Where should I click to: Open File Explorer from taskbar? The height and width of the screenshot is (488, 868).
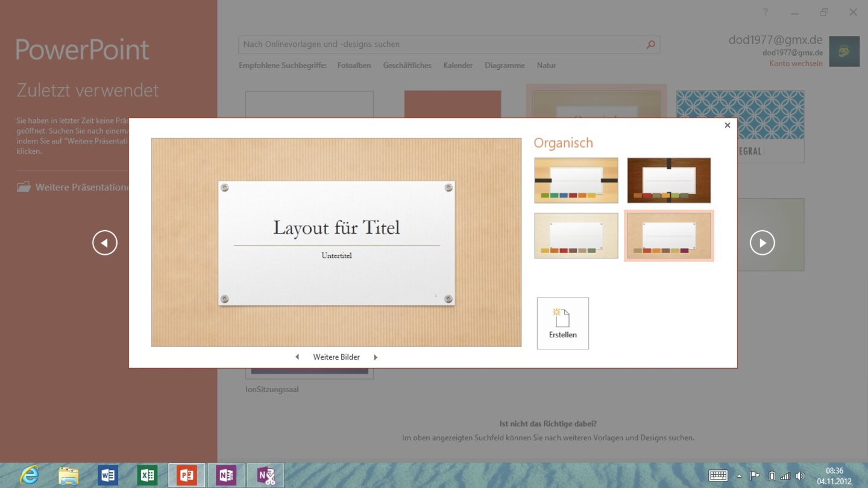pyautogui.click(x=68, y=475)
